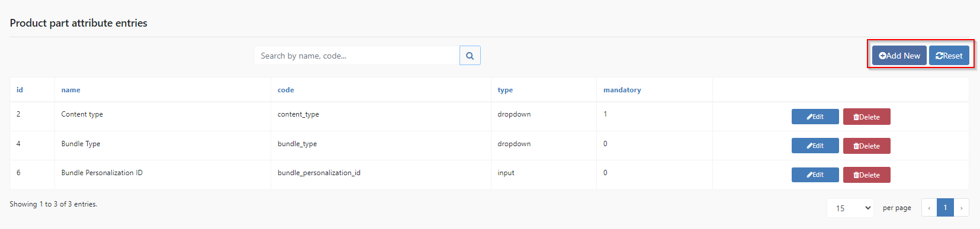Sort table by type column
980x229 pixels.
[505, 90]
